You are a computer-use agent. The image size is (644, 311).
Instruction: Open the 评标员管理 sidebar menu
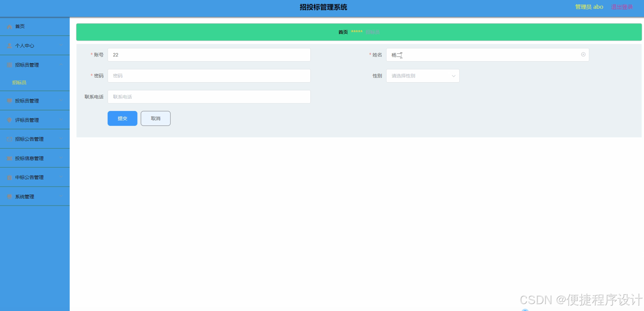(x=35, y=120)
